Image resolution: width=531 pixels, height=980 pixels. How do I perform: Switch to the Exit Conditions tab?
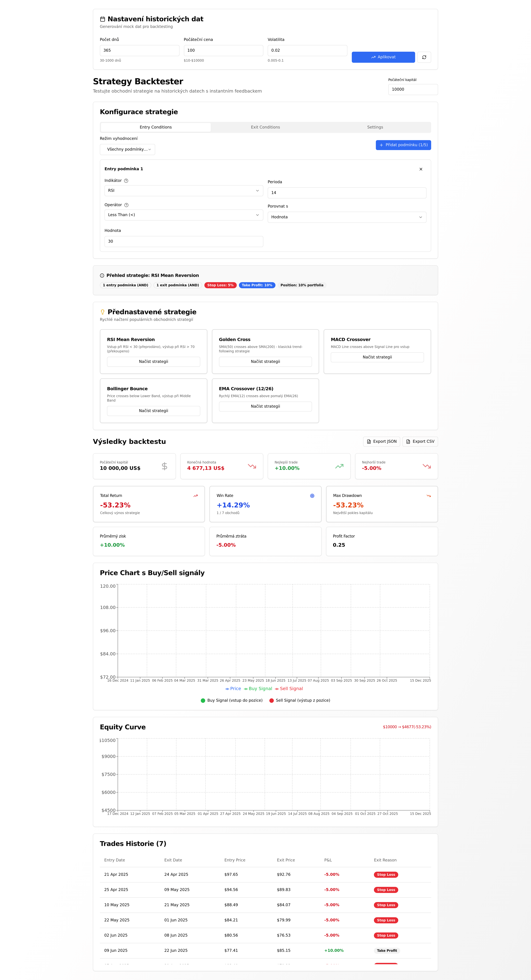[x=265, y=127]
